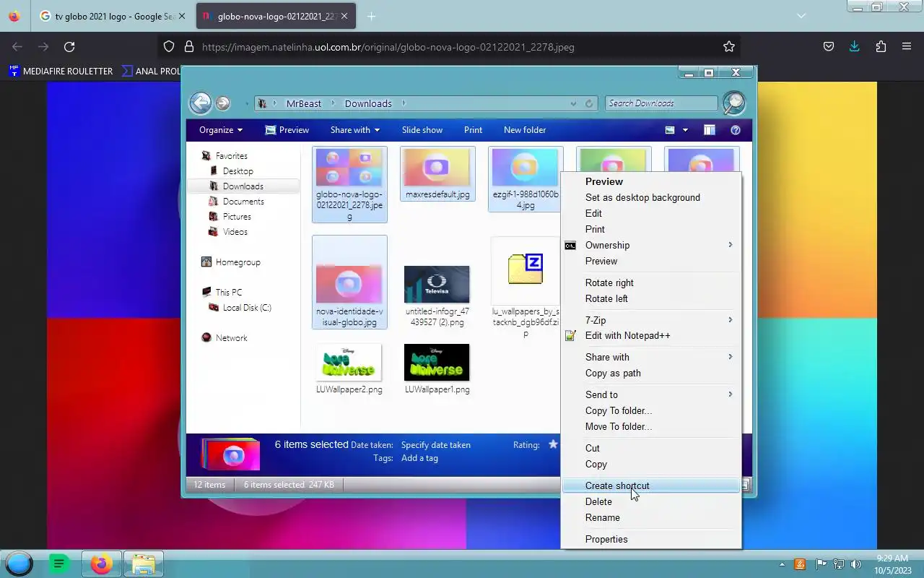Select nova-identidade-visual-globo.jpg thumbnail
Screen dimensions: 924x578
349,282
